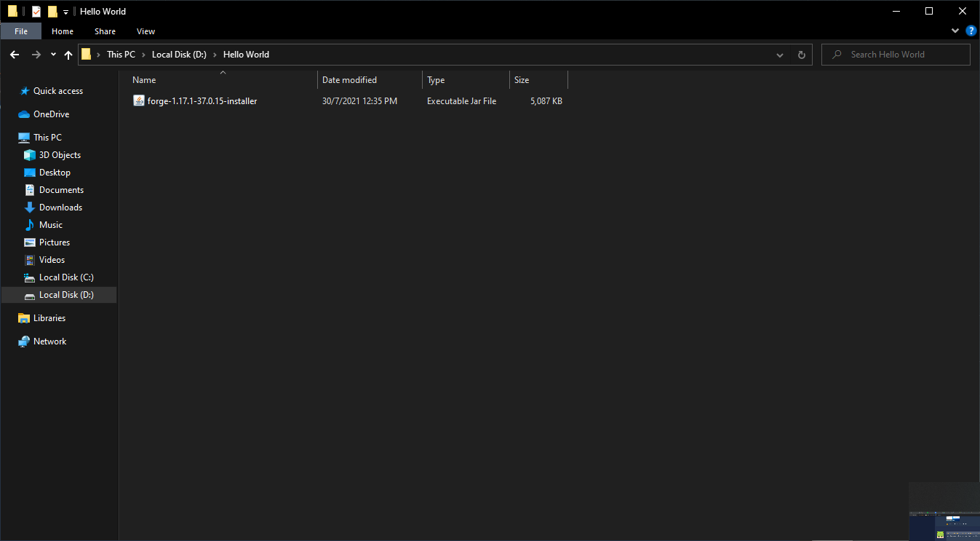
Task: Click the Local Disk (C:) drive icon
Action: 30,277
